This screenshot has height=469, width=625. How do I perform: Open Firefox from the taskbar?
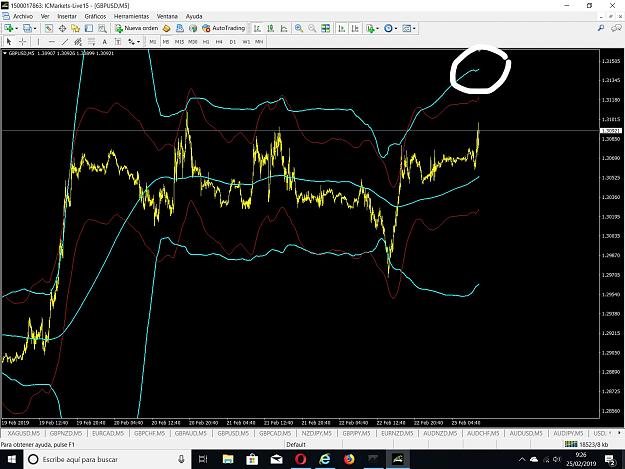349,459
